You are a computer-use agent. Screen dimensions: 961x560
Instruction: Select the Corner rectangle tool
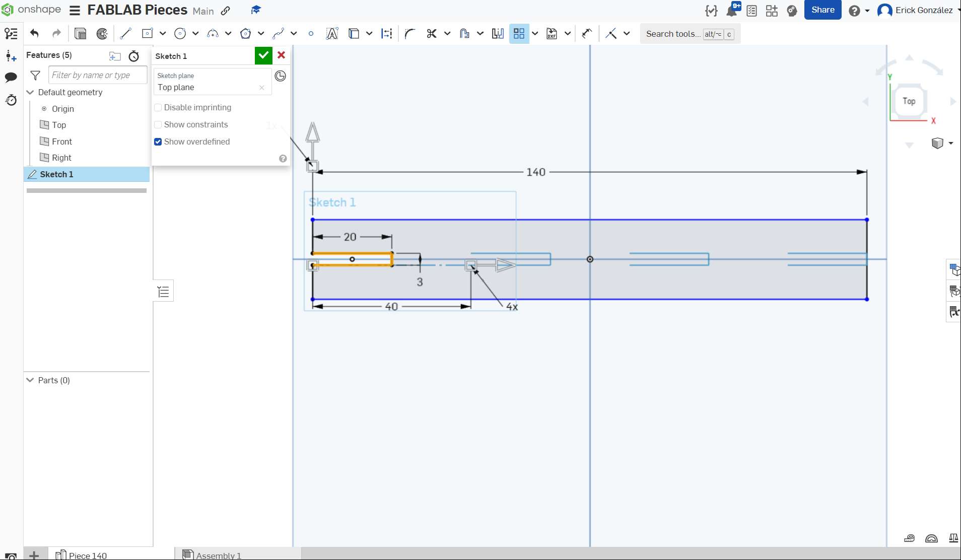147,34
